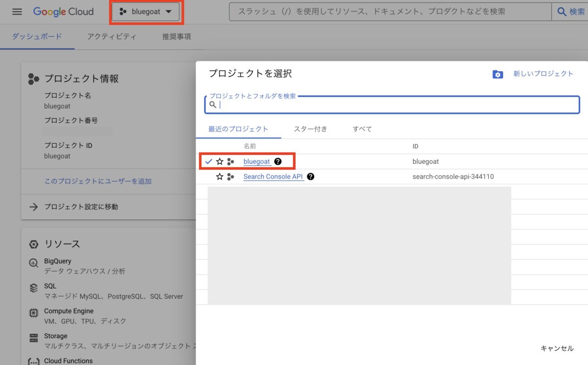Click the search icon in the 検索 button

click(562, 12)
